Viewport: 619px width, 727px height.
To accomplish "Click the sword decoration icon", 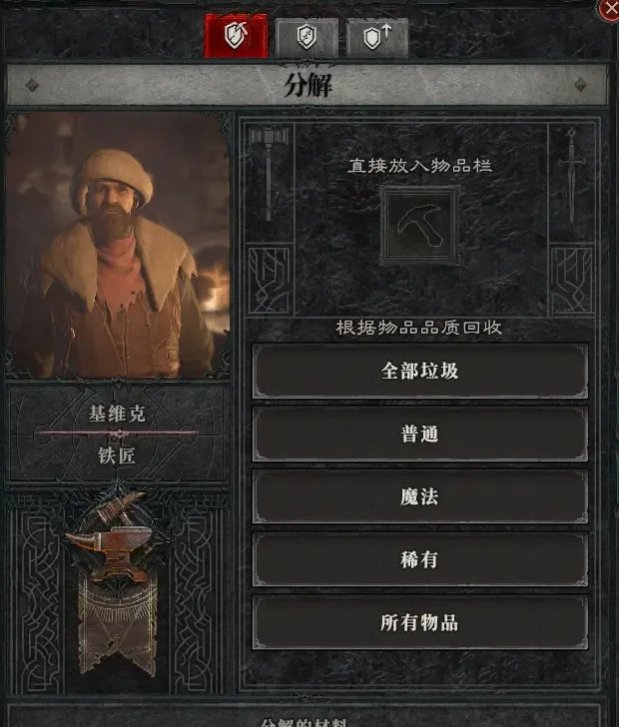I will coord(572,175).
